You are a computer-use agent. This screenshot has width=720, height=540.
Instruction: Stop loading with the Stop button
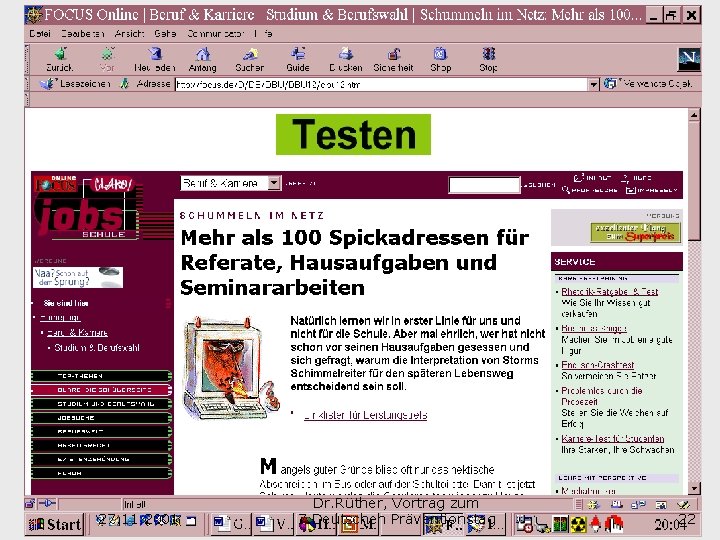click(488, 60)
